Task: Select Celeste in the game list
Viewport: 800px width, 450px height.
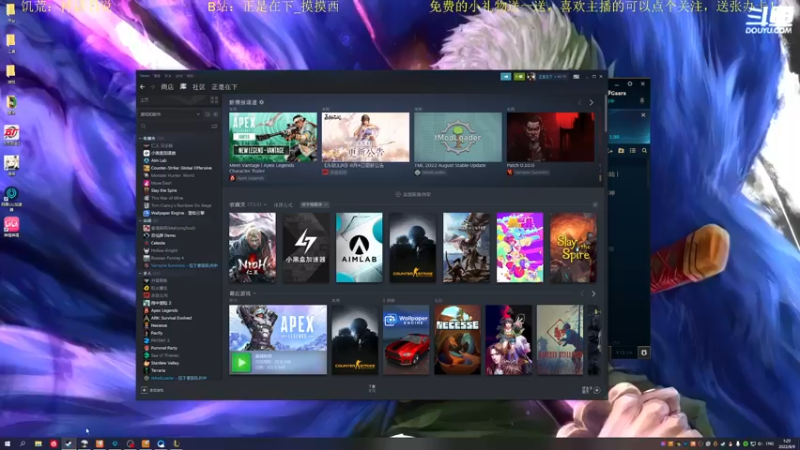Action: tap(158, 243)
